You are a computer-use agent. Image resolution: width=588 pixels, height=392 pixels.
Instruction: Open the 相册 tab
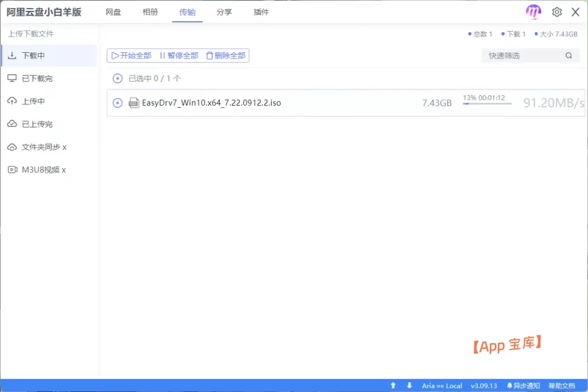click(x=150, y=12)
